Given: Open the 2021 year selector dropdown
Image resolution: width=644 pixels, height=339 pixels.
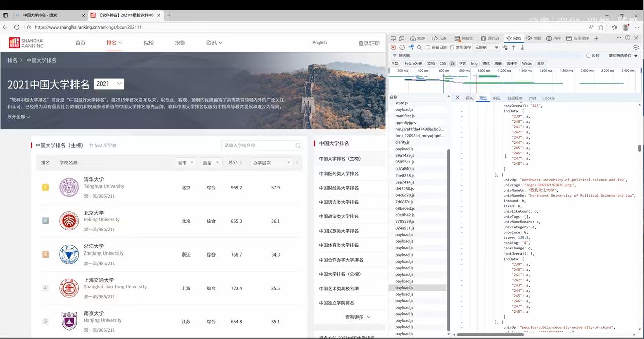Looking at the screenshot, I should click(109, 84).
